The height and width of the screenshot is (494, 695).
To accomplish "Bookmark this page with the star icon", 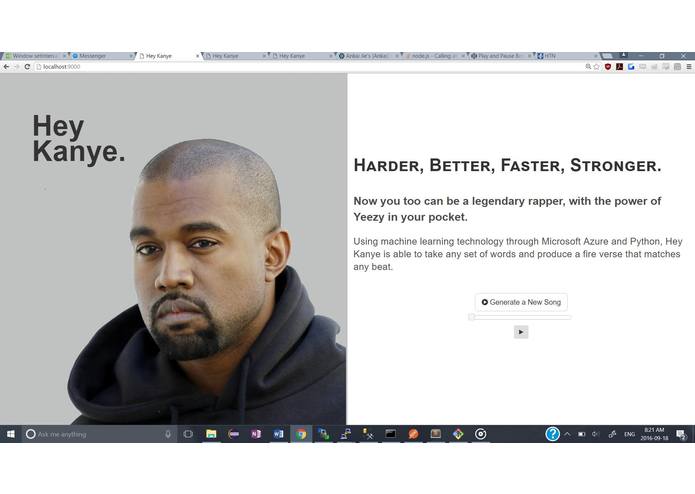I will pos(596,66).
